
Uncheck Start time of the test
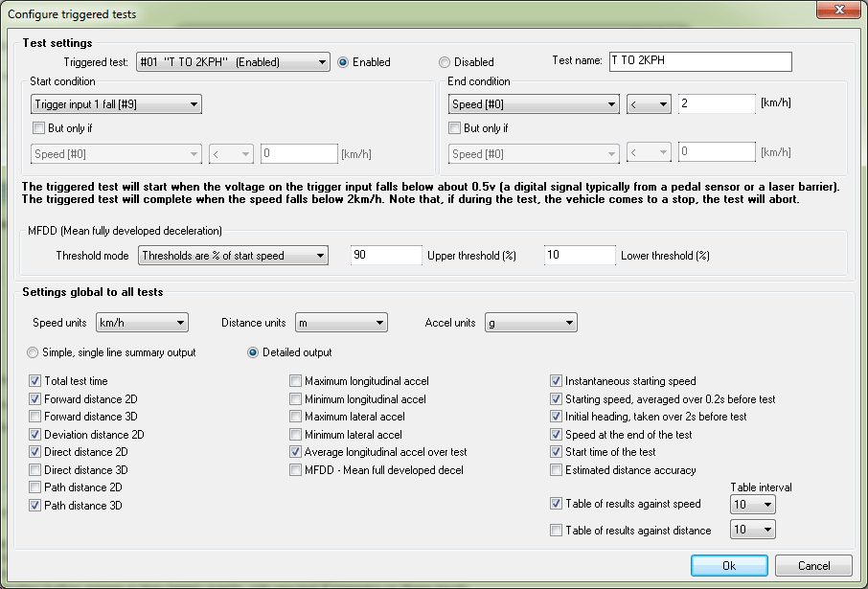point(557,452)
